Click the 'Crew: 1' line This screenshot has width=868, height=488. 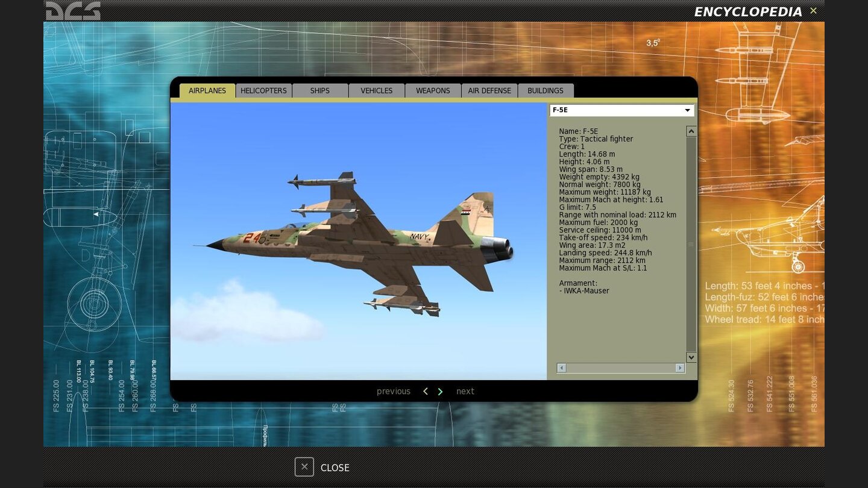(x=571, y=146)
